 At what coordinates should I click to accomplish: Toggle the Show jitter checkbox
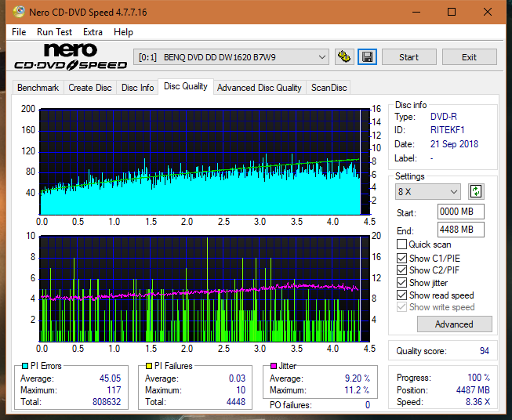click(401, 282)
